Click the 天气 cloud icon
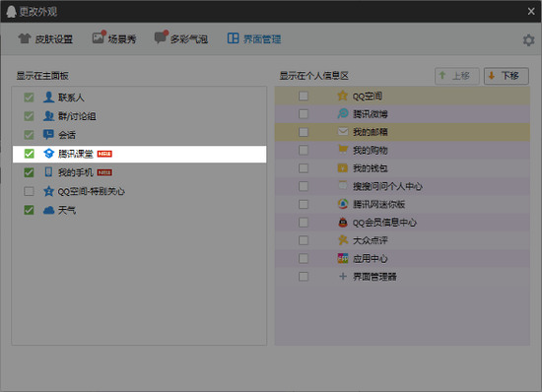This screenshot has width=542, height=392. pyautogui.click(x=48, y=210)
